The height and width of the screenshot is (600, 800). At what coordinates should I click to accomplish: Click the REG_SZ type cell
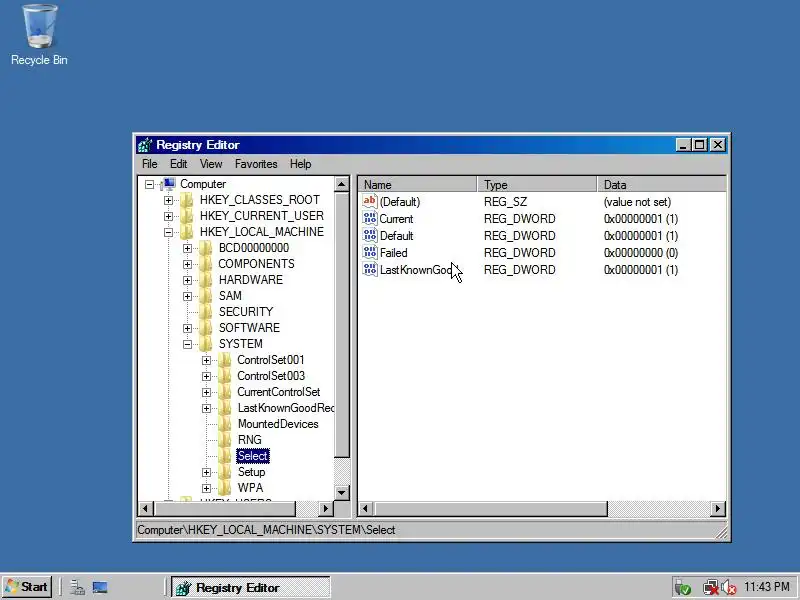click(x=506, y=202)
